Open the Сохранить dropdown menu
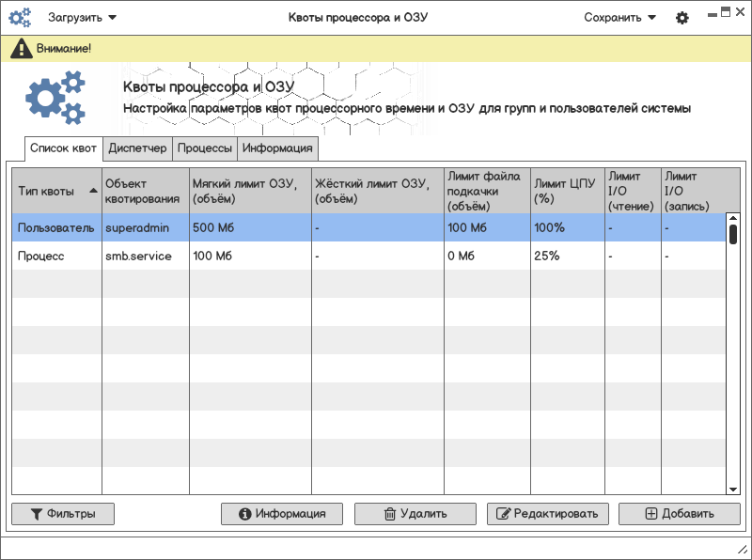This screenshot has height=560, width=752. click(619, 18)
